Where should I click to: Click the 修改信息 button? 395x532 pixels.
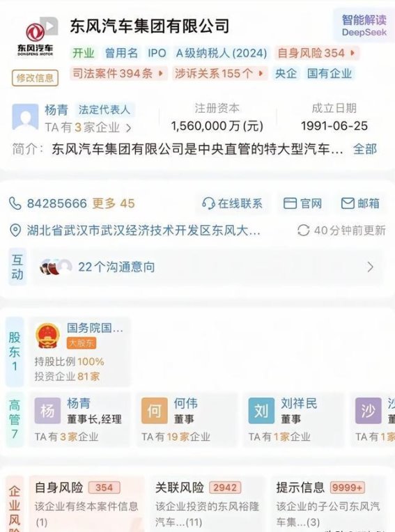(x=35, y=78)
